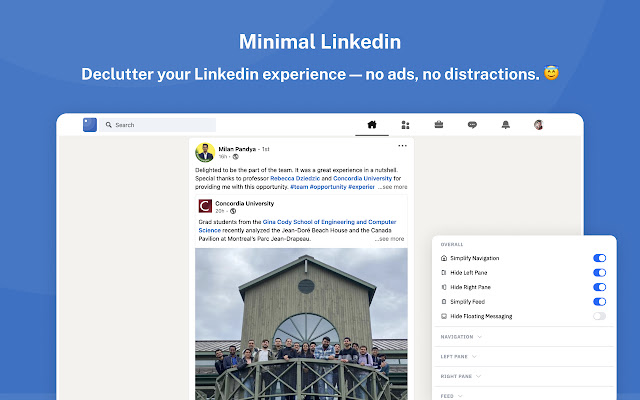Open the Messaging chat bubble icon
The image size is (640, 400).
pyautogui.click(x=472, y=125)
